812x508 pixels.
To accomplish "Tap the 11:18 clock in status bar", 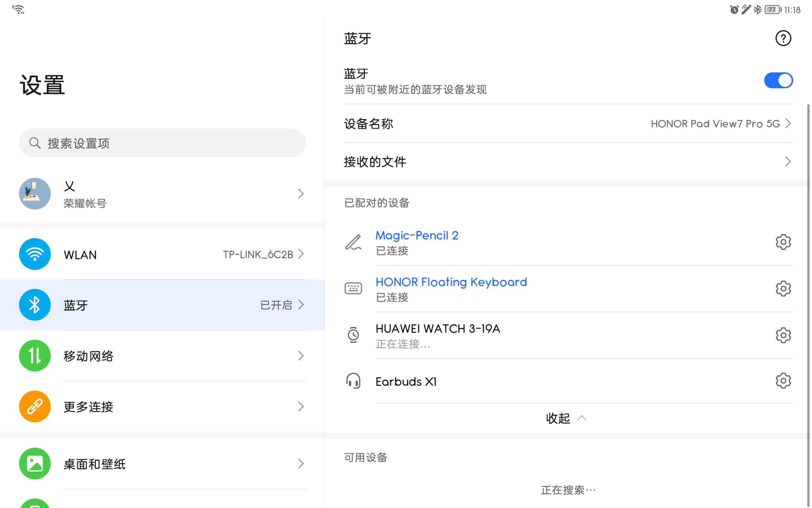I will (793, 10).
